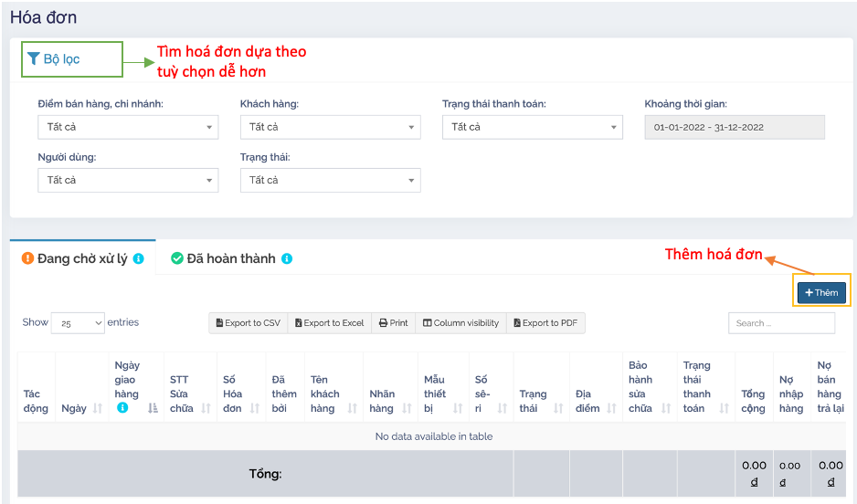Open Trạng thái thanh toán filter dropdown
This screenshot has height=504, width=857.
[x=532, y=127]
